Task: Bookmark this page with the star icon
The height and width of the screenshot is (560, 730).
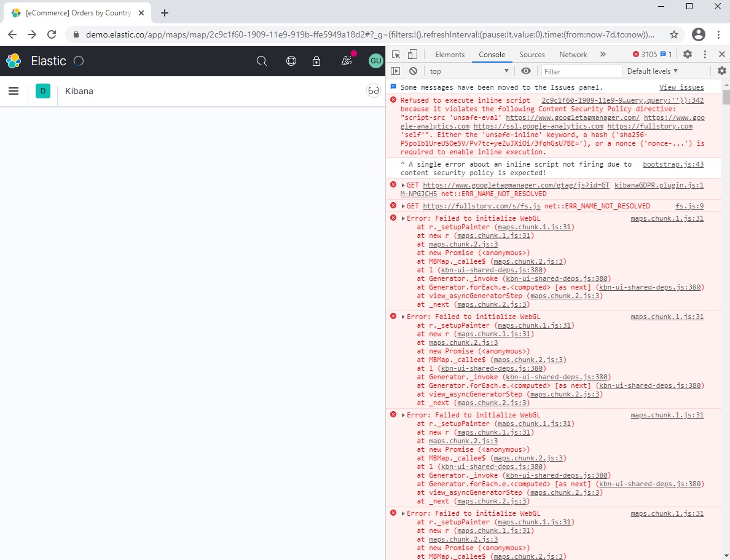Action: pos(674,34)
